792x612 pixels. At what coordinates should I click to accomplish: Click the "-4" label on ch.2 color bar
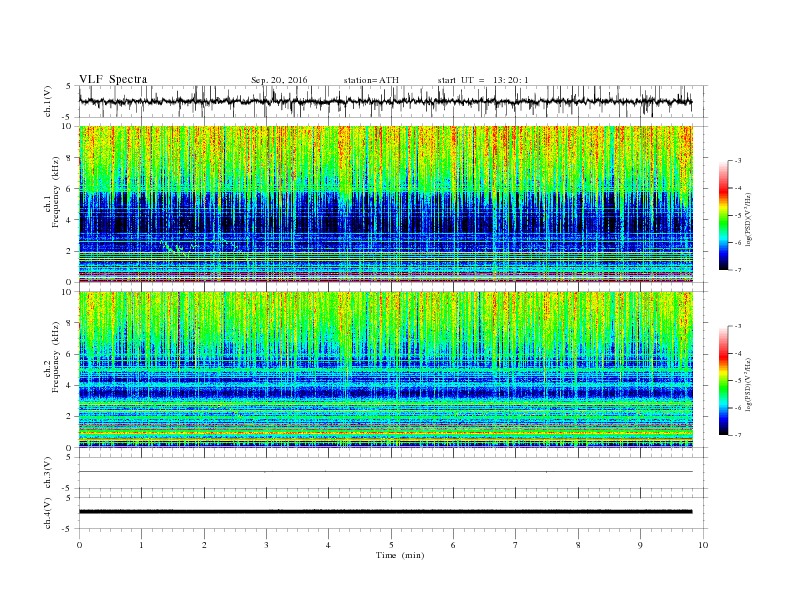[737, 353]
